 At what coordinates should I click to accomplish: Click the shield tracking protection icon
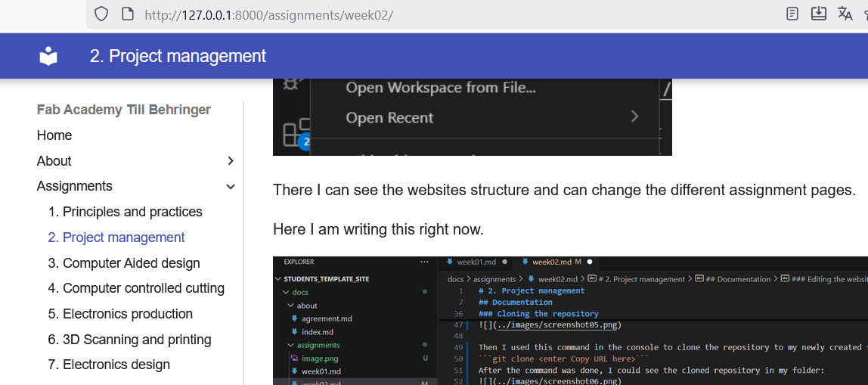click(x=101, y=14)
